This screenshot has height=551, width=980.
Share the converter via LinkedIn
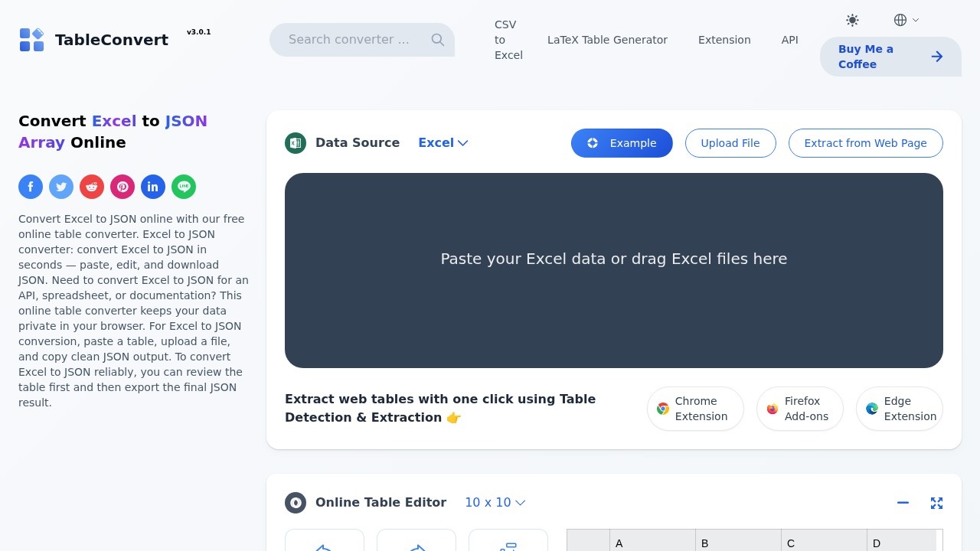pos(153,187)
